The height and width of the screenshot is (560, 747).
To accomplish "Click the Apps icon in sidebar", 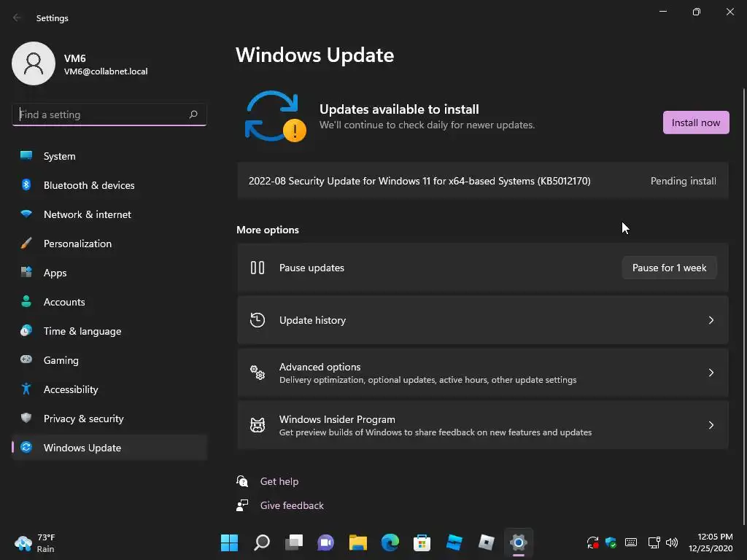I will (x=26, y=273).
